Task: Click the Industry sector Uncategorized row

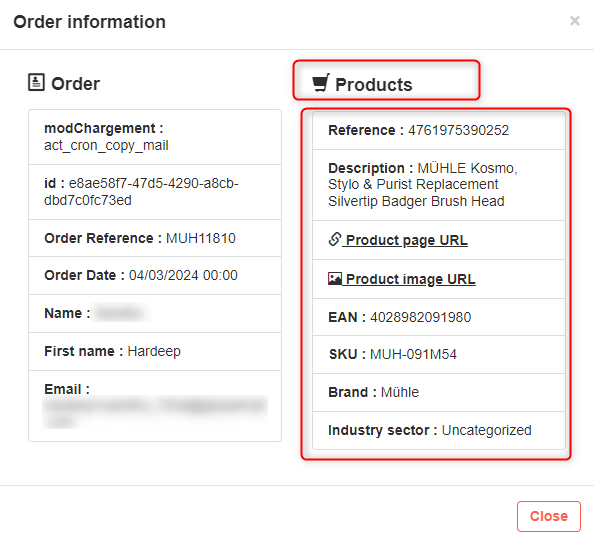Action: [x=439, y=430]
